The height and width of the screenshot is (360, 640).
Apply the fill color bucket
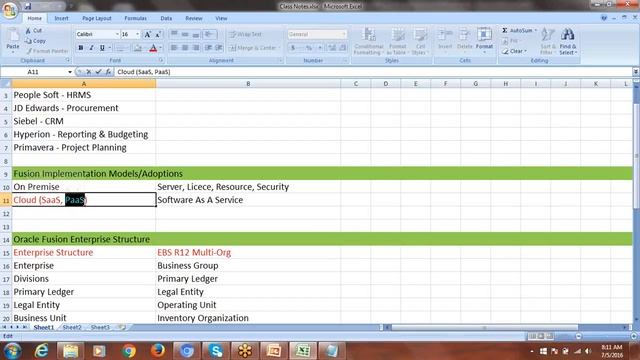pyautogui.click(x=138, y=48)
